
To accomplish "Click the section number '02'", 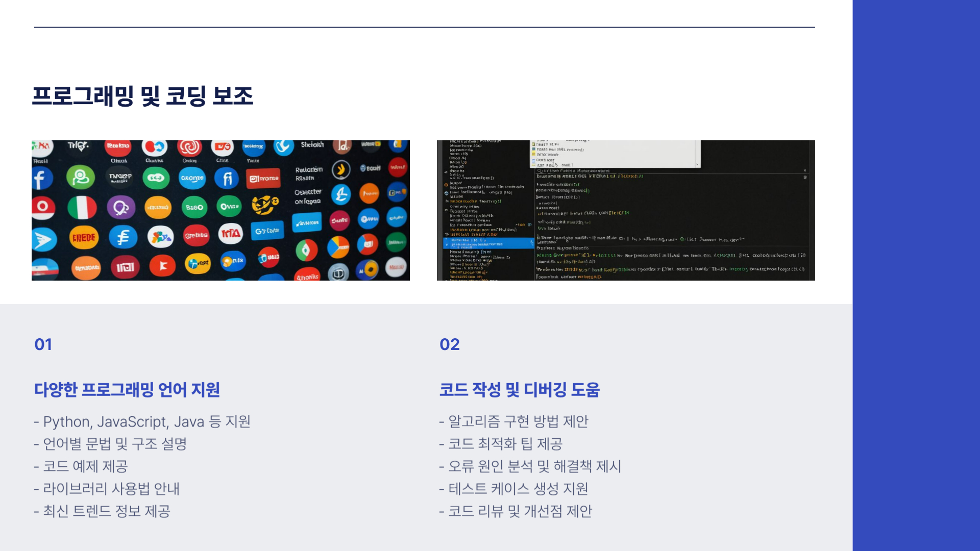I will pyautogui.click(x=450, y=344).
